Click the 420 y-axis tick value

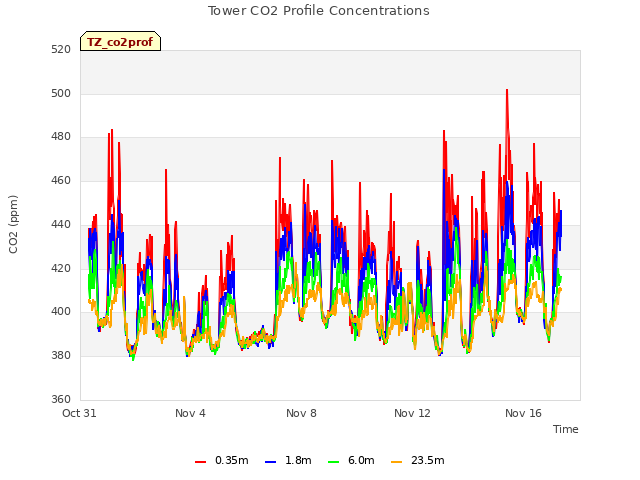[61, 268]
